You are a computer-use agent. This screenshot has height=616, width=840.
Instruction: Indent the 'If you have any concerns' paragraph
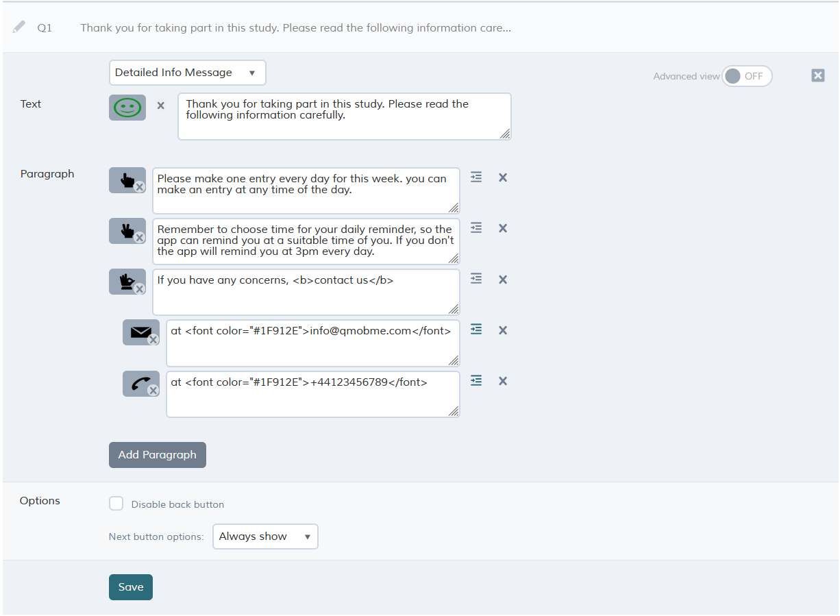pos(476,278)
